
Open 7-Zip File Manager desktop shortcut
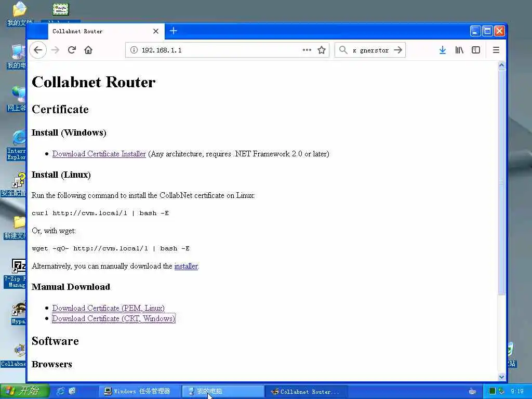pos(15,273)
